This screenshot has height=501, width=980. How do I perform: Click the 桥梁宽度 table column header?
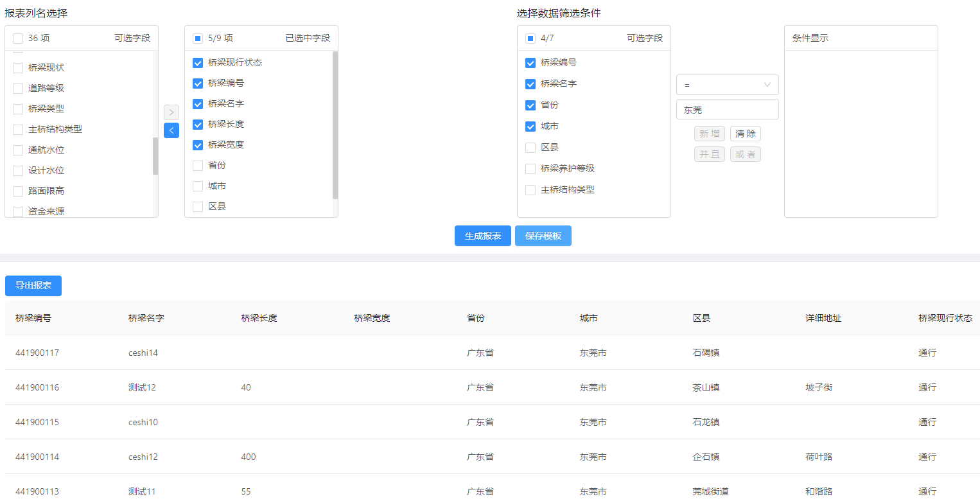(372, 318)
